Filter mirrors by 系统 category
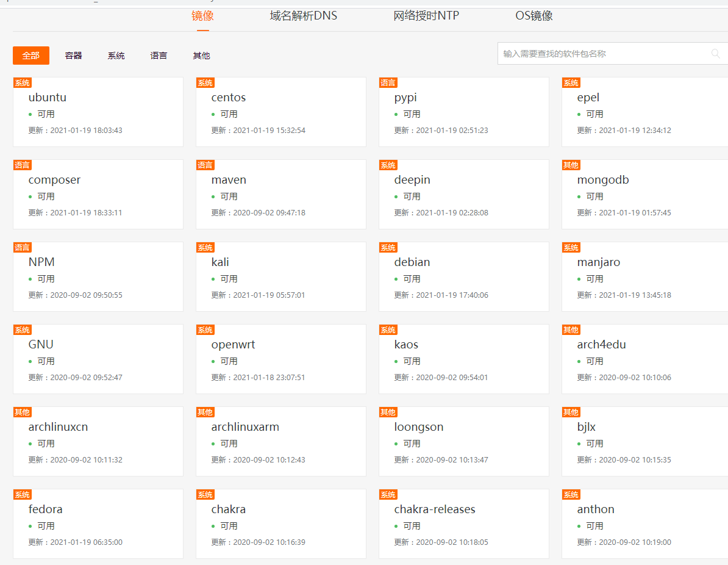728x565 pixels. point(116,56)
